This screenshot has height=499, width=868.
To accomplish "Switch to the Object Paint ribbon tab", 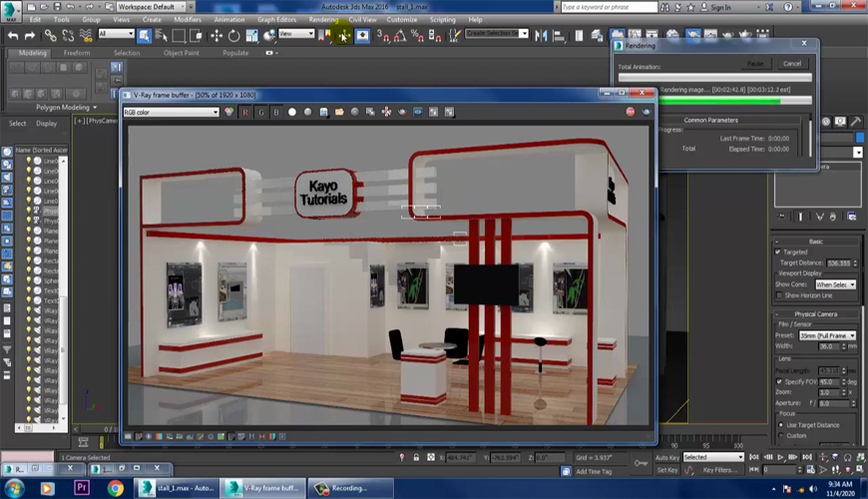I will click(181, 53).
